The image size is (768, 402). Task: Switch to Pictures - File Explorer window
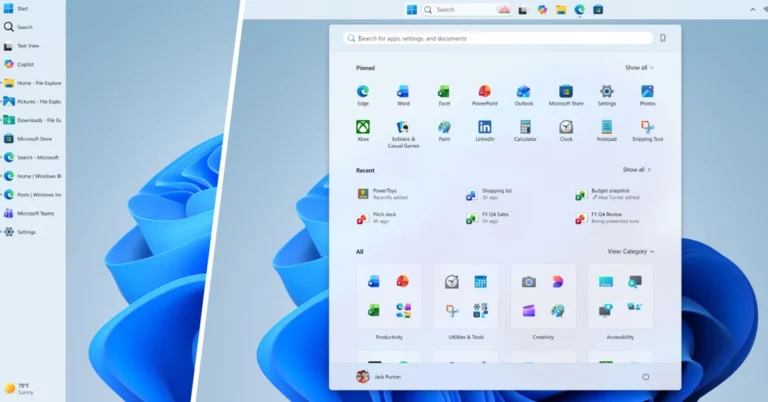click(32, 102)
